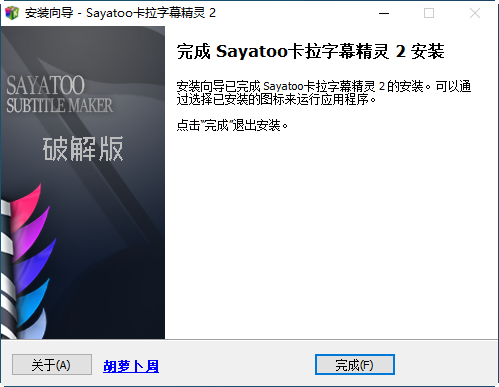Click the SAYATOO SUBTITLE MAKER logo
This screenshot has width=499, height=387.
click(59, 94)
